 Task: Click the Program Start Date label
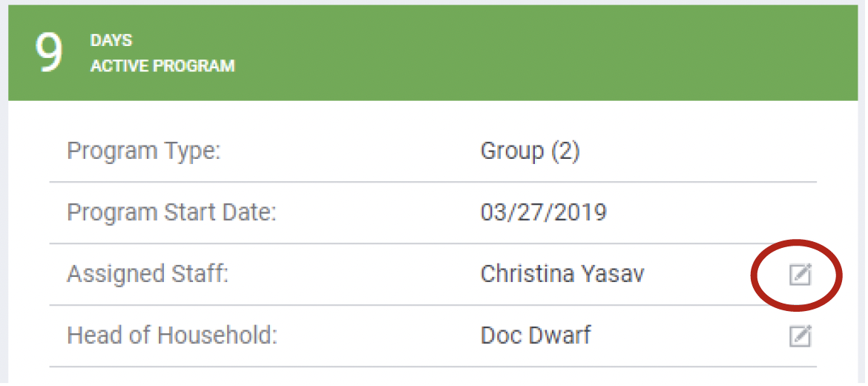(x=171, y=213)
